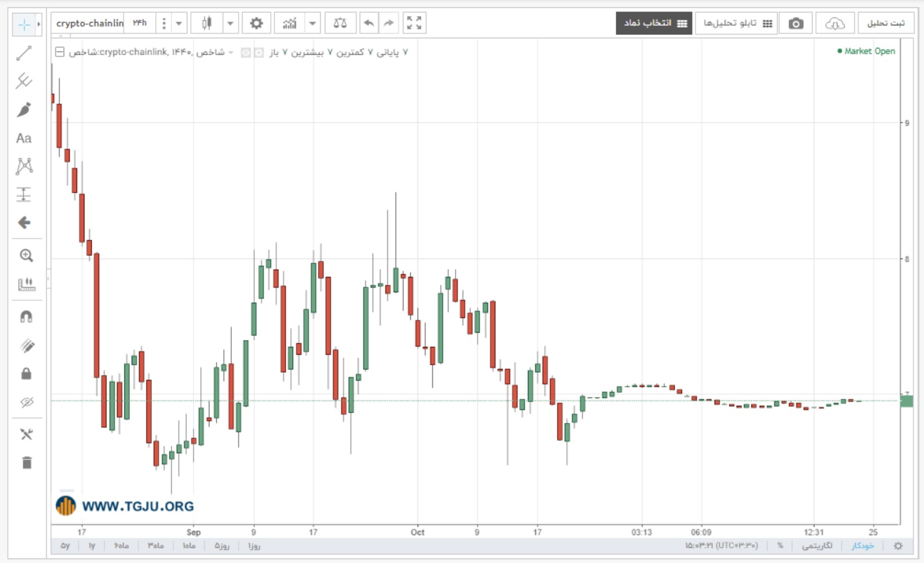Activate the zoom in magnifier tool
The height and width of the screenshot is (563, 924).
pyautogui.click(x=26, y=256)
